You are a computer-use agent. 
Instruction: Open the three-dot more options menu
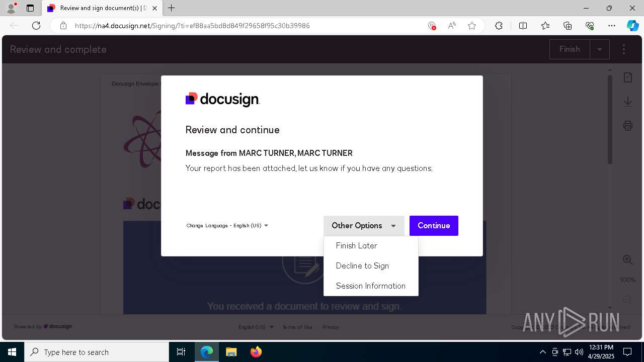point(624,49)
